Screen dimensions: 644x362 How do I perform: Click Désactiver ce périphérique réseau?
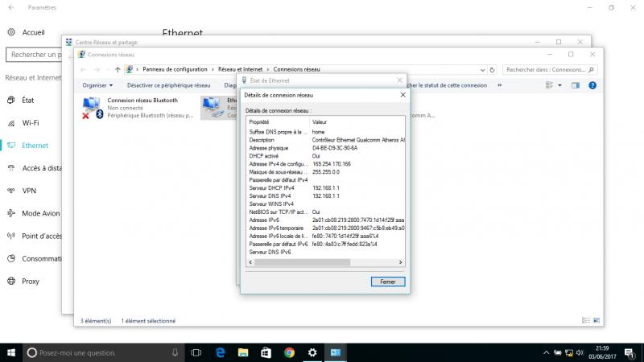pyautogui.click(x=168, y=85)
